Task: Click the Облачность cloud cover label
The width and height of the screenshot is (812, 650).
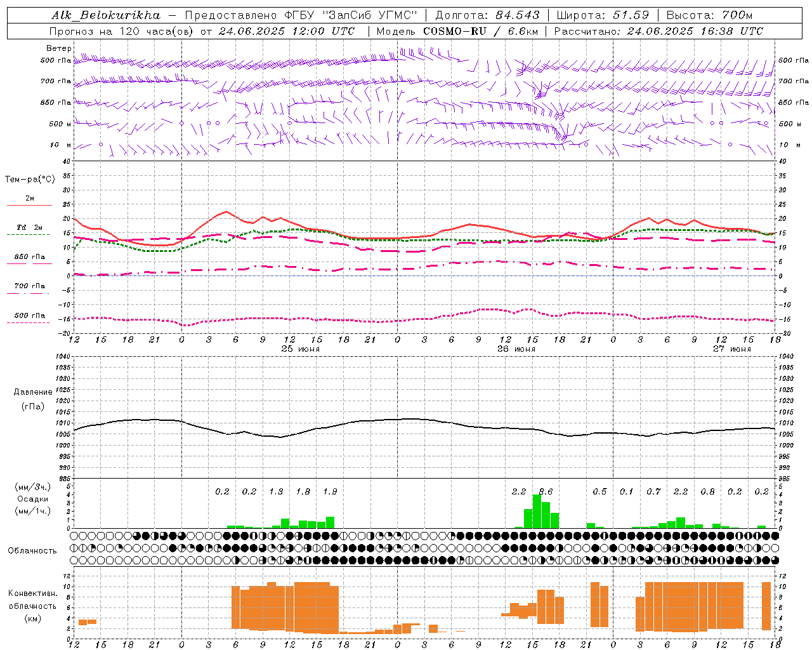Action: (32, 551)
